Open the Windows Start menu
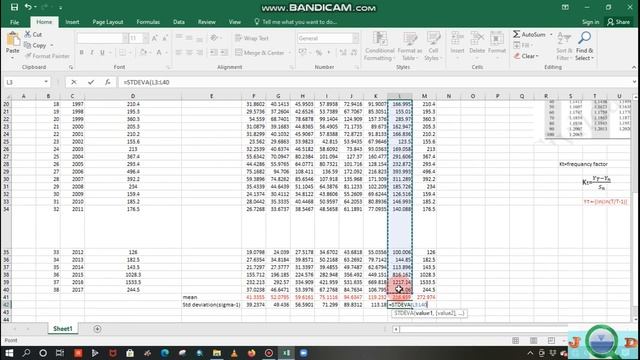 (x=9, y=353)
